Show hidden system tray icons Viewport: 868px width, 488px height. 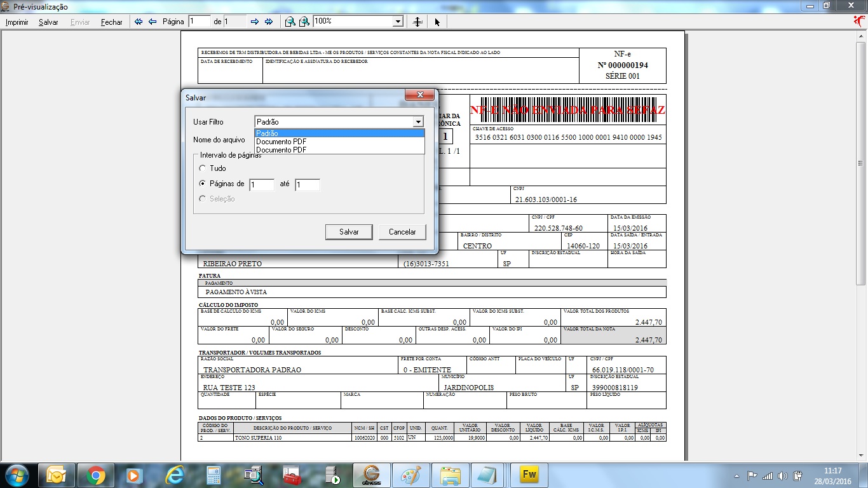(737, 475)
